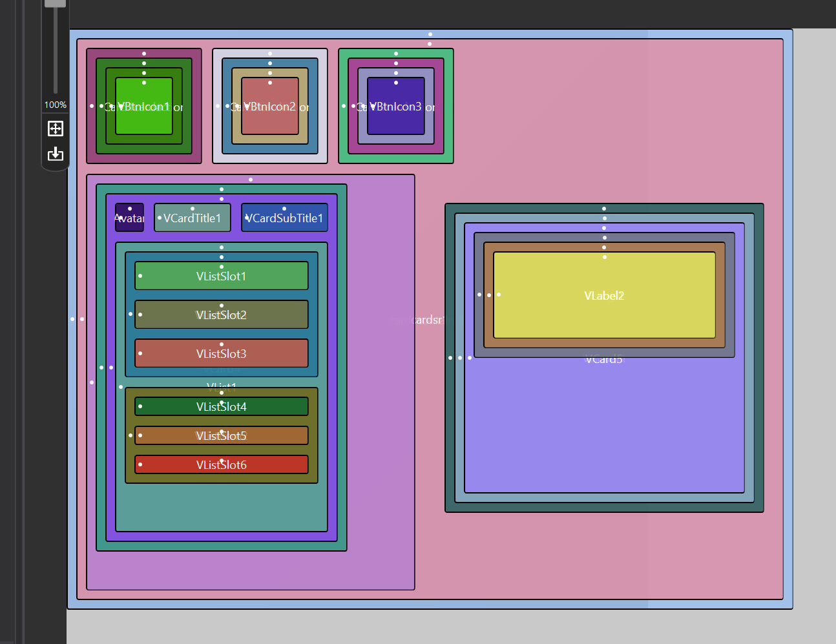Click the VCard5 label text

point(604,359)
